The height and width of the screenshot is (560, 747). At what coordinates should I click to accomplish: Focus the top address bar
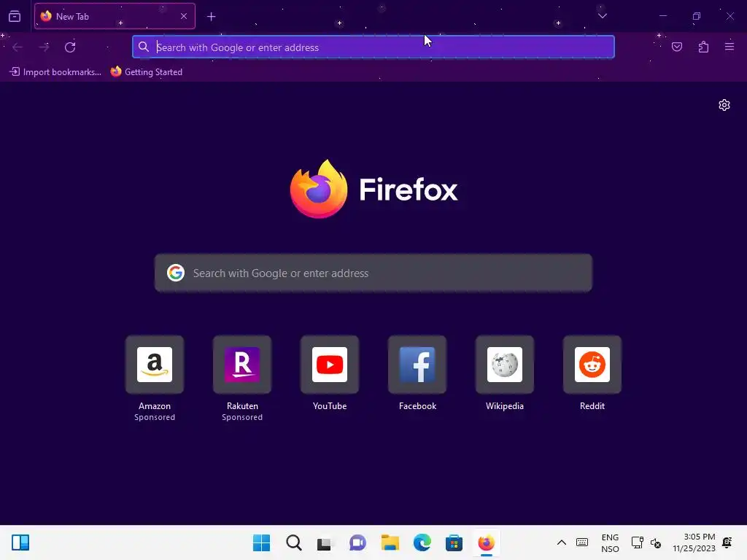[x=373, y=47]
